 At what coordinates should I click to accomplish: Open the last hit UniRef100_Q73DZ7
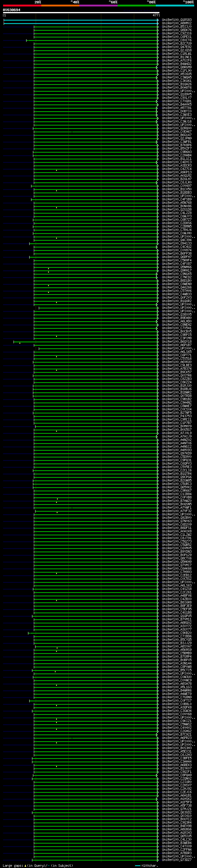pyautogui.click(x=177, y=860)
